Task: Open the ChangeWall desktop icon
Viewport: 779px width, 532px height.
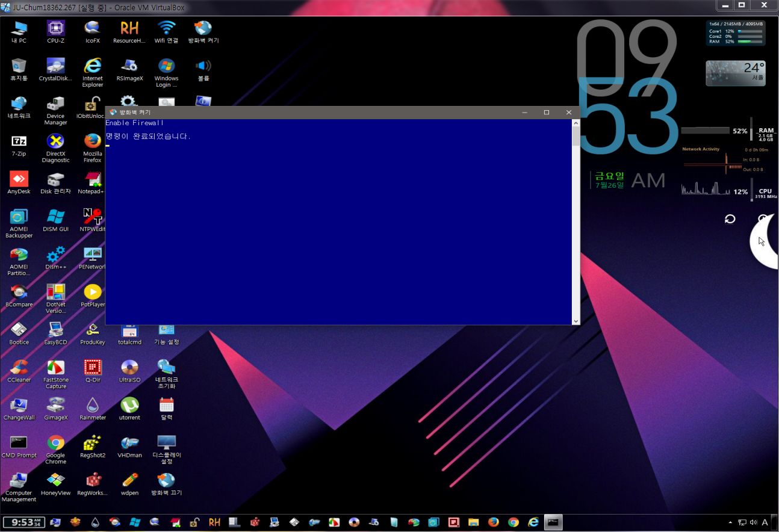Action: (19, 409)
